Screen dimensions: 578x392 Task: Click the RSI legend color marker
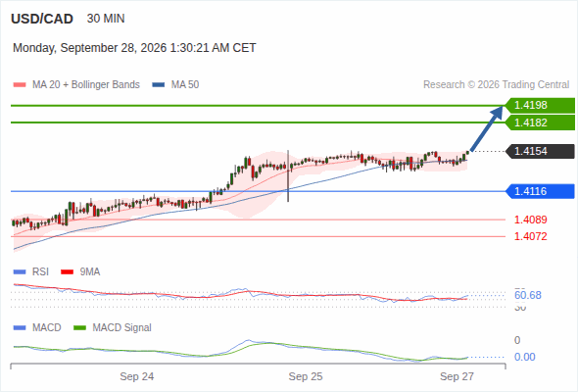[x=20, y=272]
